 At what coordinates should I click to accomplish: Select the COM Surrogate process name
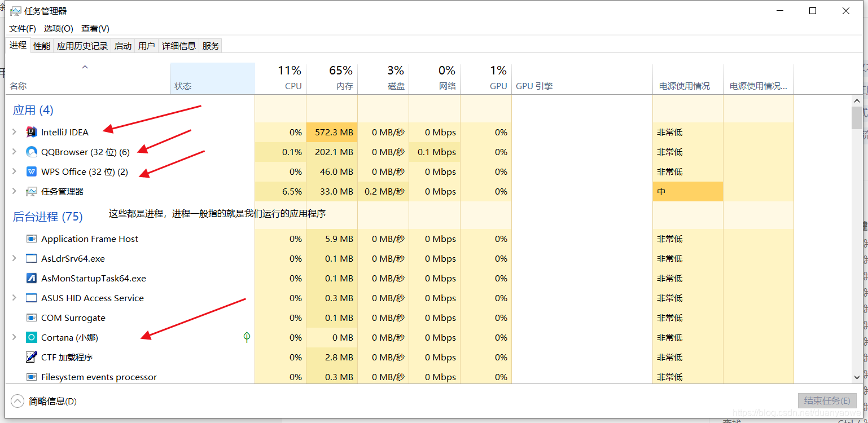point(73,318)
